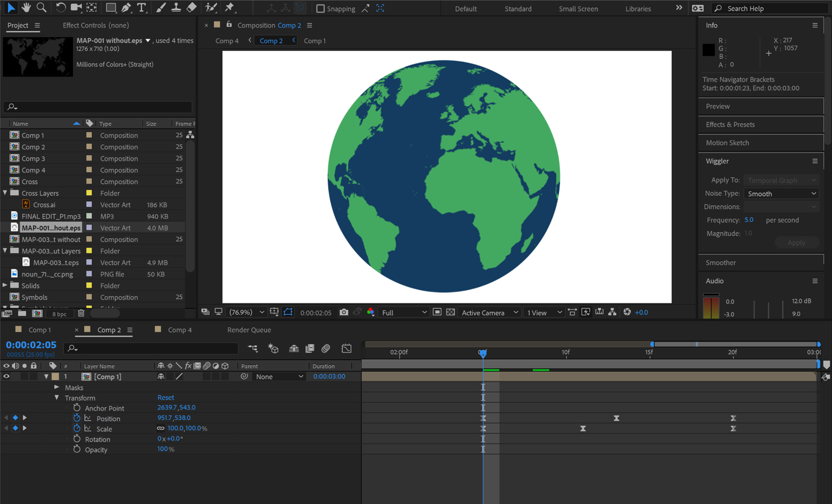This screenshot has width=832, height=504.
Task: Click the snapshot camera icon
Action: click(344, 312)
